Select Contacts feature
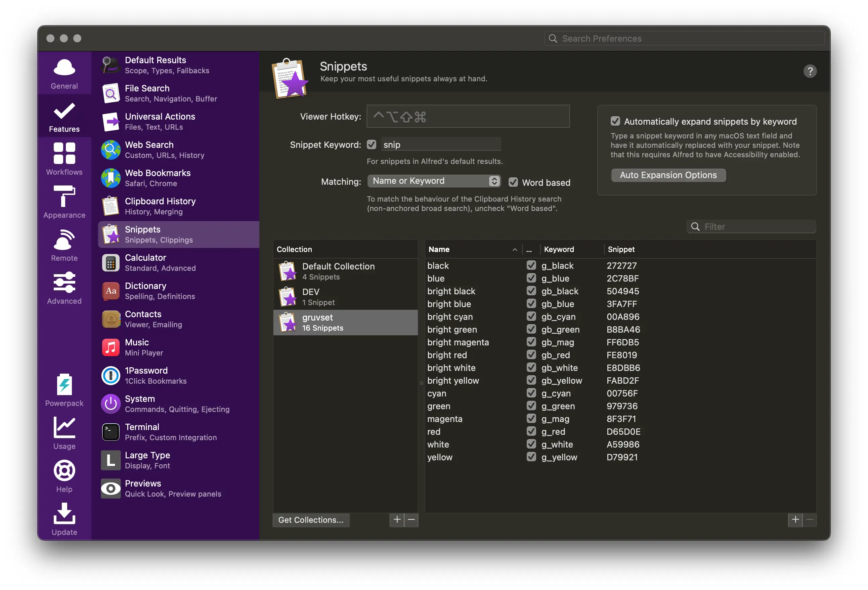 coord(178,319)
